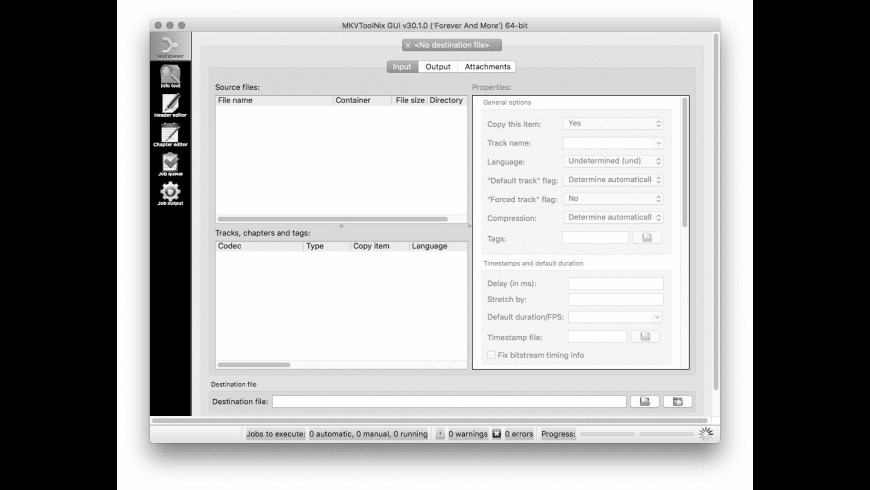Image resolution: width=870 pixels, height=490 pixels.
Task: Focus the Tags input field
Action: [595, 238]
